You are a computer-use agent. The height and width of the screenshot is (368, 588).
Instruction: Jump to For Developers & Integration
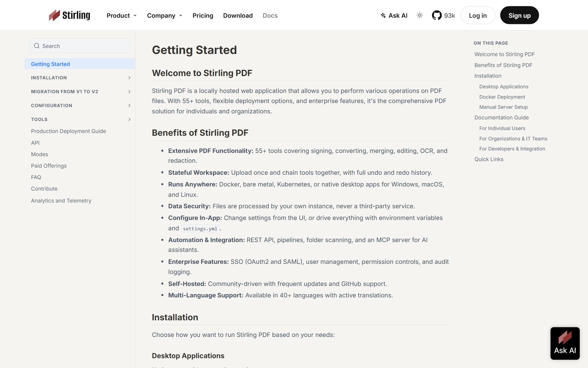click(x=512, y=149)
